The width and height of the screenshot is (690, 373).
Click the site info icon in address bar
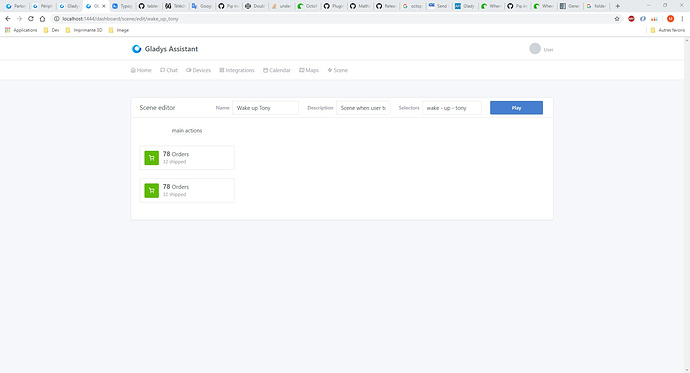pos(56,19)
